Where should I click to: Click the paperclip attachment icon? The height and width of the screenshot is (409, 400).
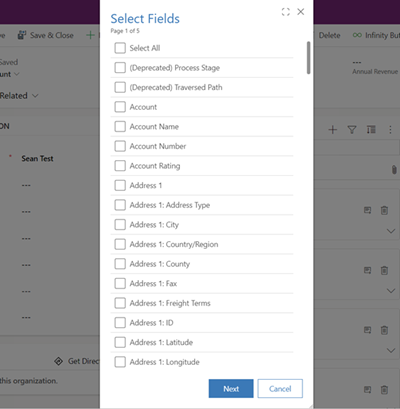click(x=394, y=169)
